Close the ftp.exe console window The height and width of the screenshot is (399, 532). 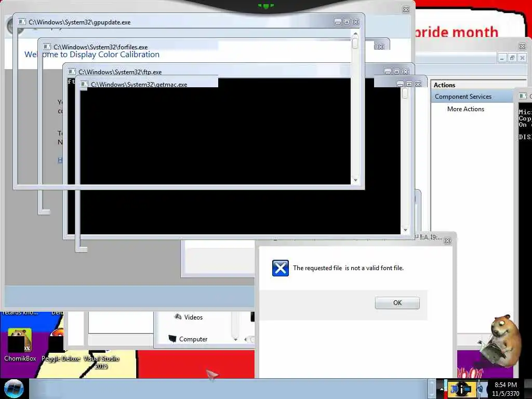point(405,72)
